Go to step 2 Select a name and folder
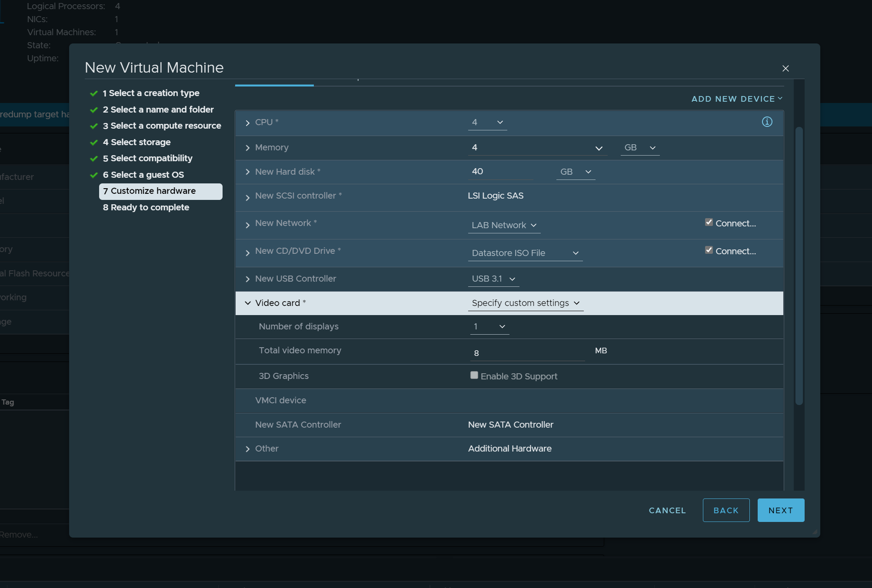This screenshot has height=588, width=872. click(x=158, y=110)
